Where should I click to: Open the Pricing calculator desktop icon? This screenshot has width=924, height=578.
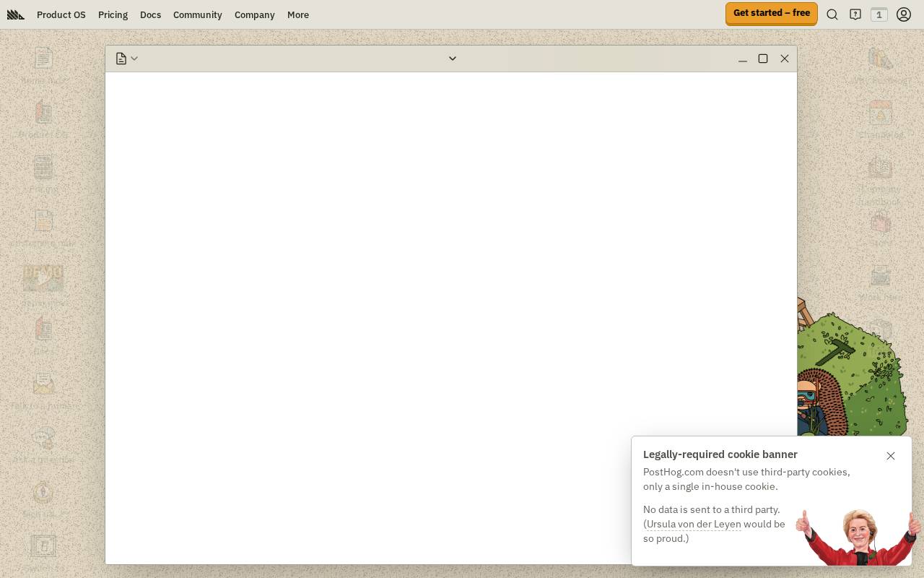(43, 174)
